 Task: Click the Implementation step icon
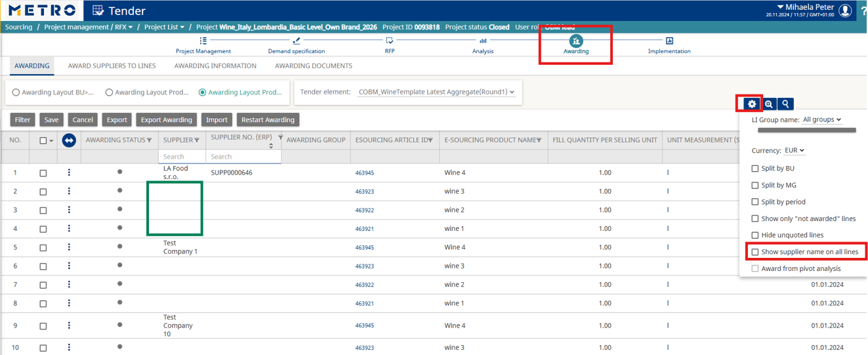pos(669,41)
